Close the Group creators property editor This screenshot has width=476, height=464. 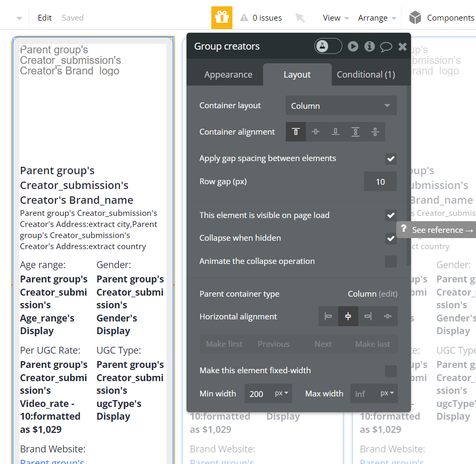click(x=403, y=46)
